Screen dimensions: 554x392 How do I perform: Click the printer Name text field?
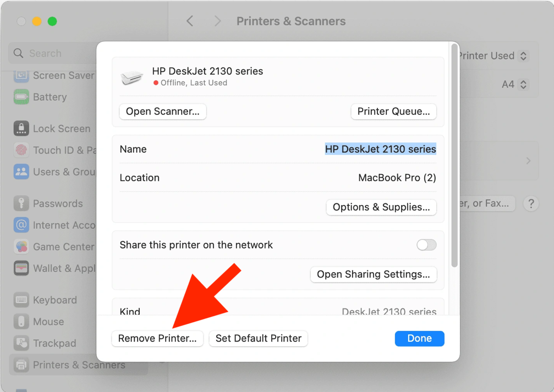point(380,149)
